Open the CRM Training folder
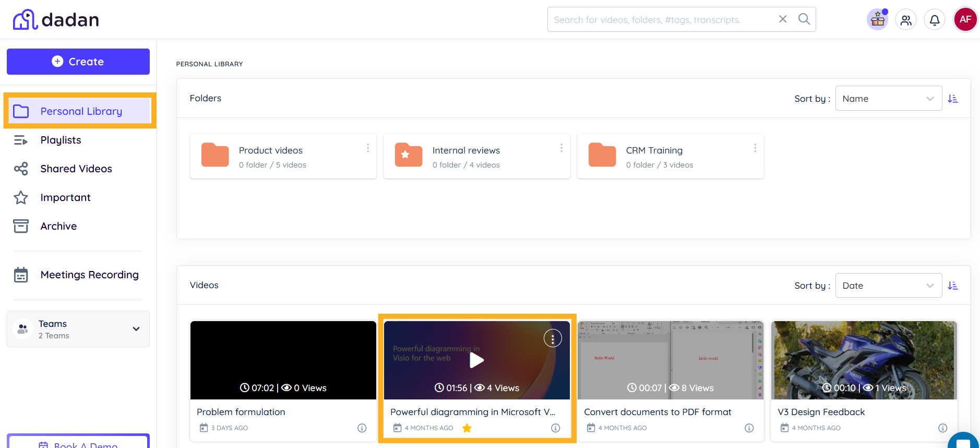The image size is (980, 448). tap(671, 157)
